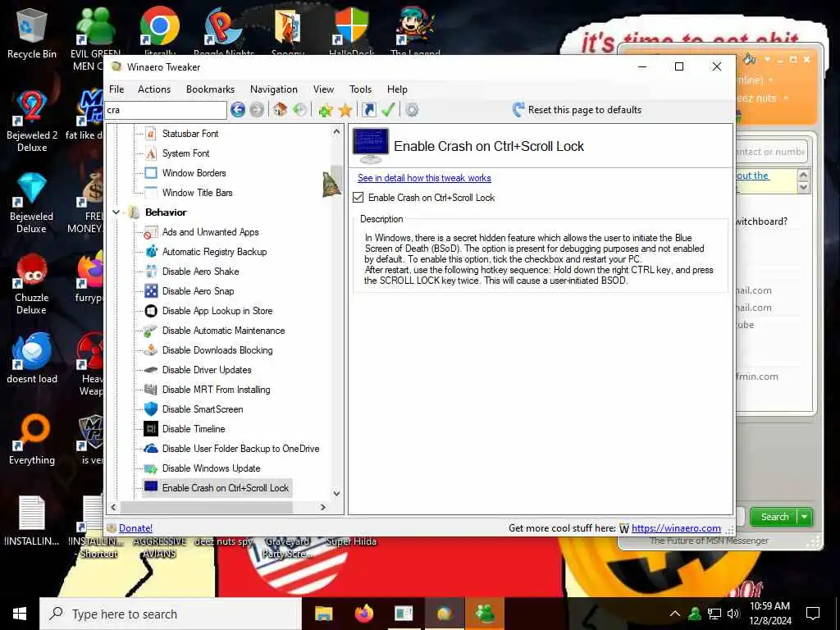This screenshot has height=630, width=840.
Task: Select Disable Automatic Maintenance
Action: coord(223,331)
